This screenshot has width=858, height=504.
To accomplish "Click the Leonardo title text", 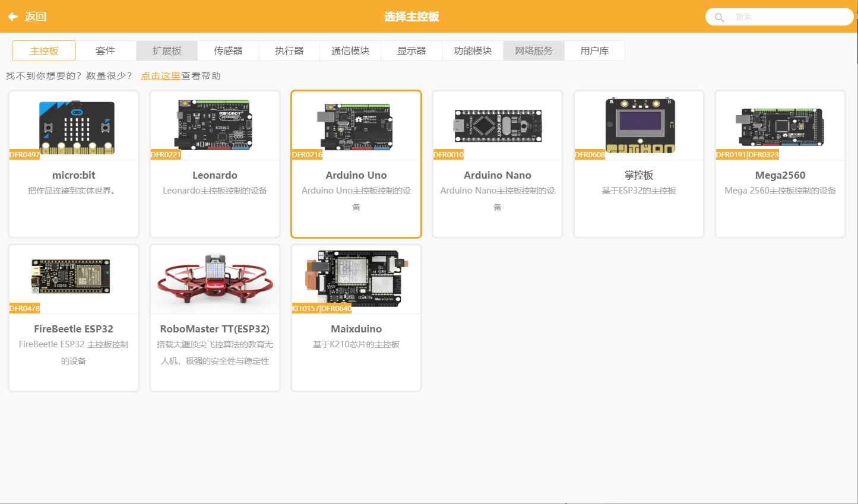I will click(x=215, y=175).
